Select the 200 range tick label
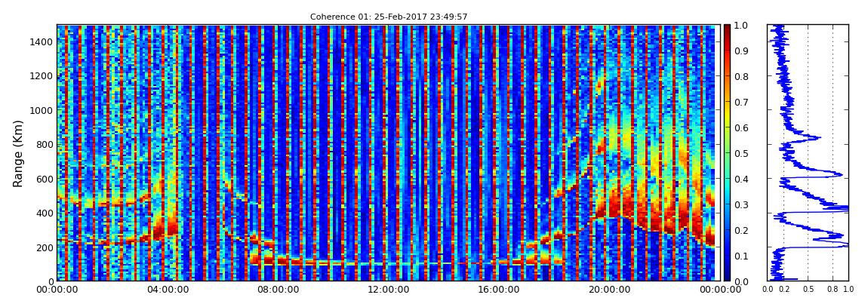 point(43,247)
